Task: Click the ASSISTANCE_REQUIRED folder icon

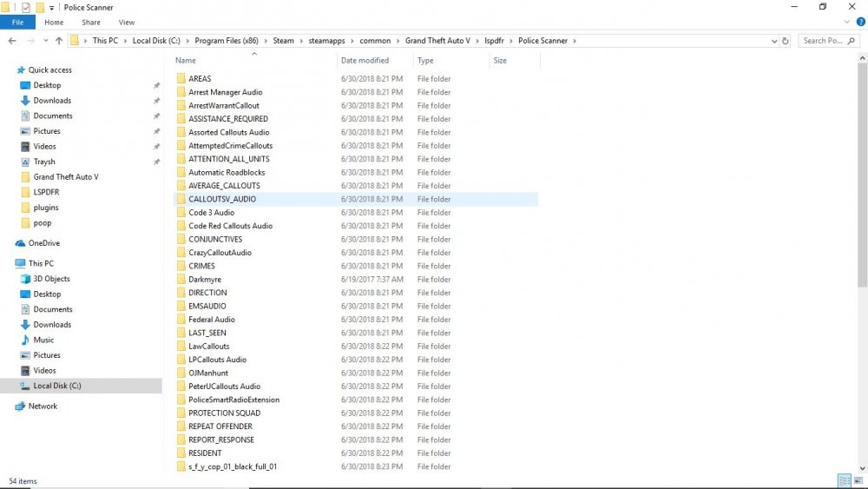Action: (181, 118)
